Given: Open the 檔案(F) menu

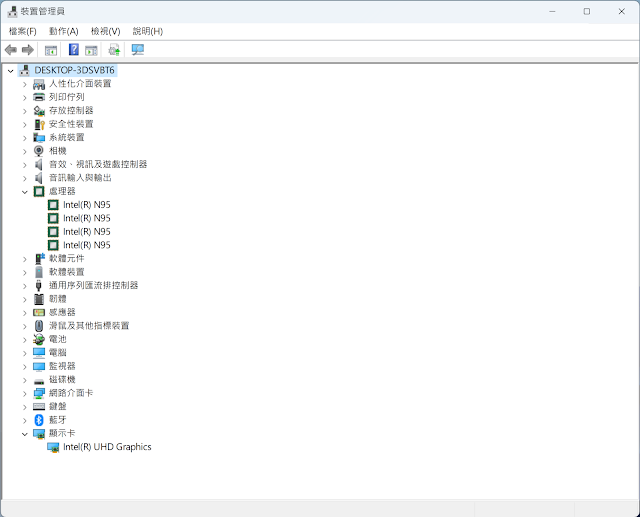Looking at the screenshot, I should [23, 31].
